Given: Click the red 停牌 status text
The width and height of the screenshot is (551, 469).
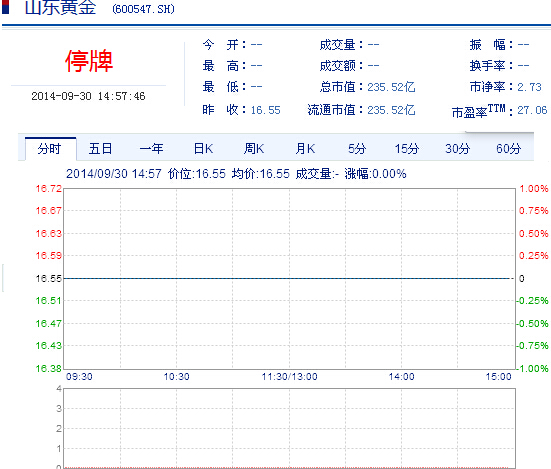Looking at the screenshot, I should point(89,61).
